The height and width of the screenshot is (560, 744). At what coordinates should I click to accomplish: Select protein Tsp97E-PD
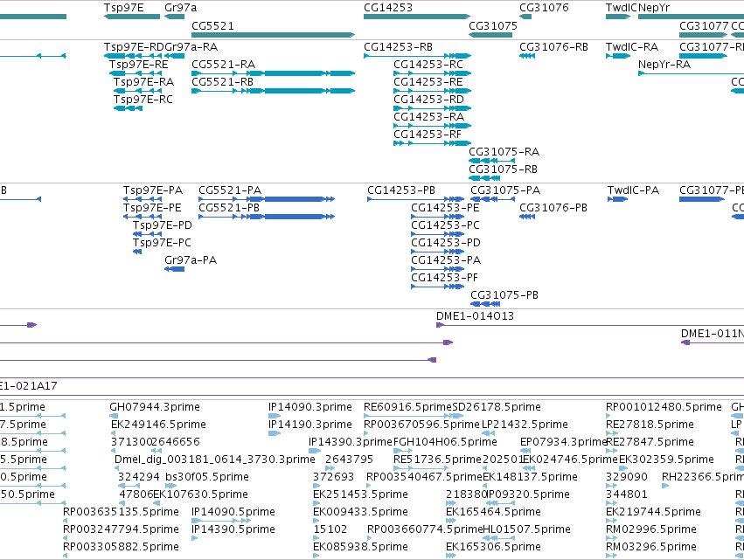[x=147, y=234]
